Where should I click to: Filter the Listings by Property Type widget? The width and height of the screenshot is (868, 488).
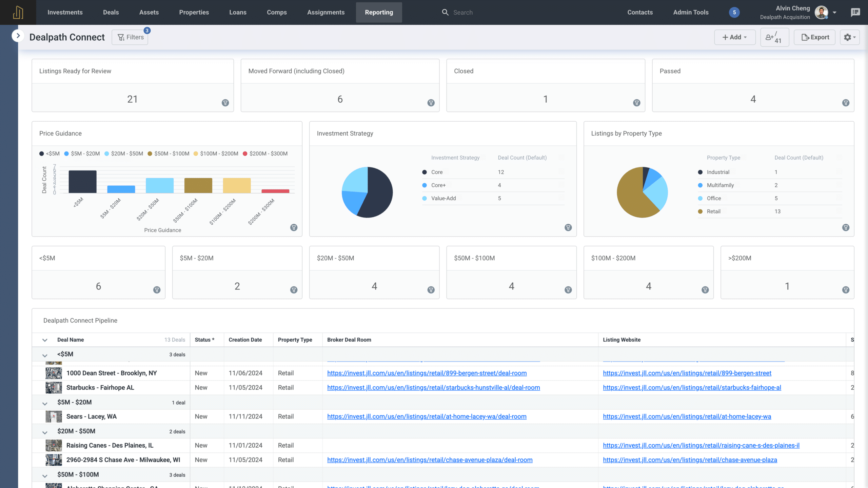(x=845, y=228)
